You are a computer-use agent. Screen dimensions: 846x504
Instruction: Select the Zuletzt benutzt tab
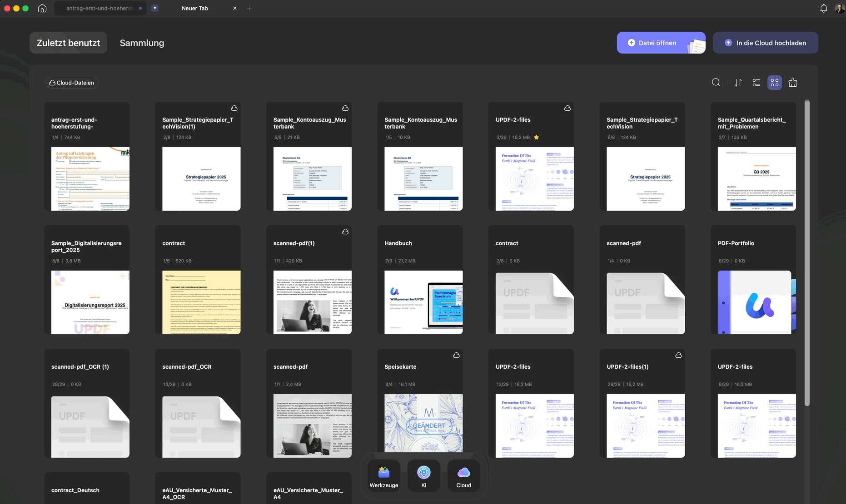[68, 43]
